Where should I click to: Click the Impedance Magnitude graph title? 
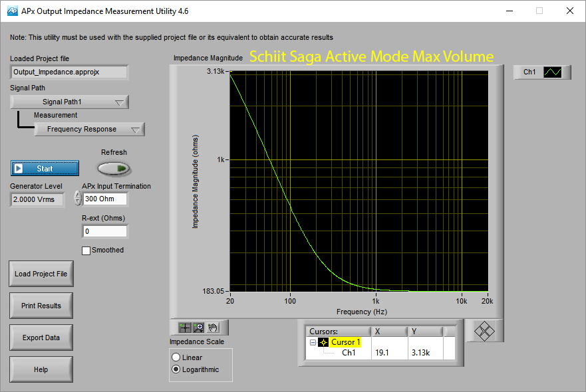[208, 58]
